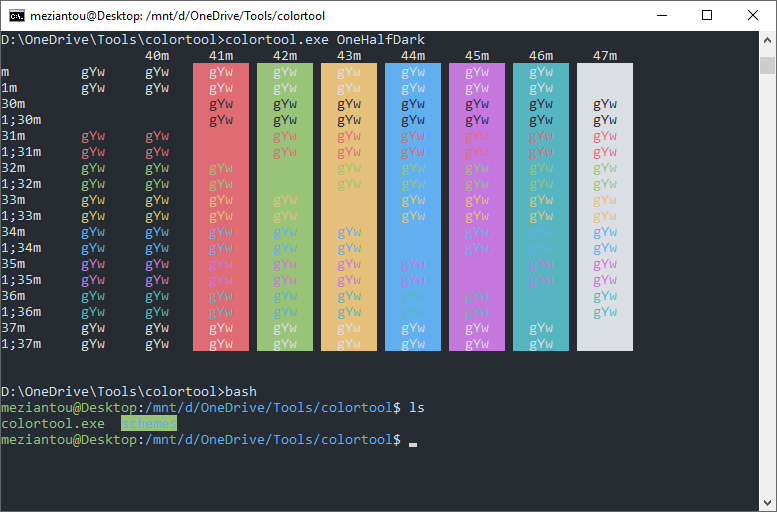Image resolution: width=777 pixels, height=512 pixels.
Task: Click the blinking cursor at bash prompt
Action: click(x=413, y=441)
